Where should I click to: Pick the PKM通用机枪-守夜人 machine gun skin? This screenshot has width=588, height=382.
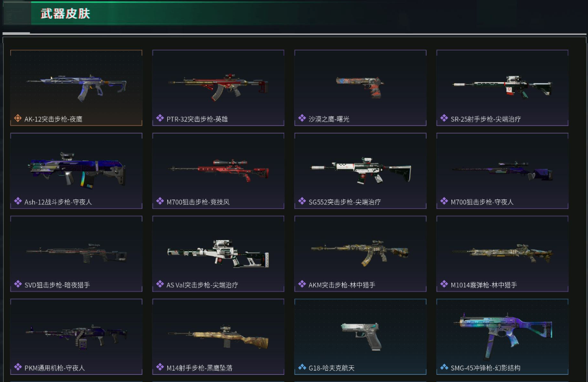(x=76, y=337)
